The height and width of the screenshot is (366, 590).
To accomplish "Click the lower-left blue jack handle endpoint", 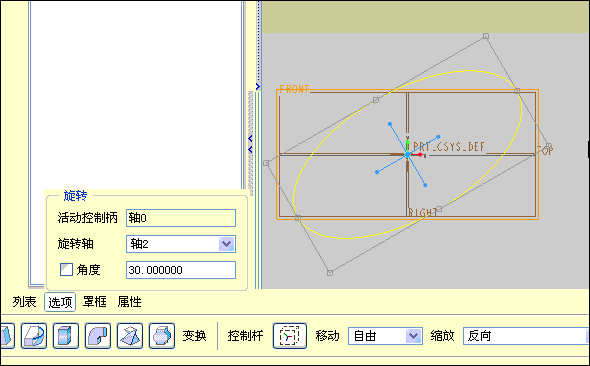I will (x=377, y=172).
